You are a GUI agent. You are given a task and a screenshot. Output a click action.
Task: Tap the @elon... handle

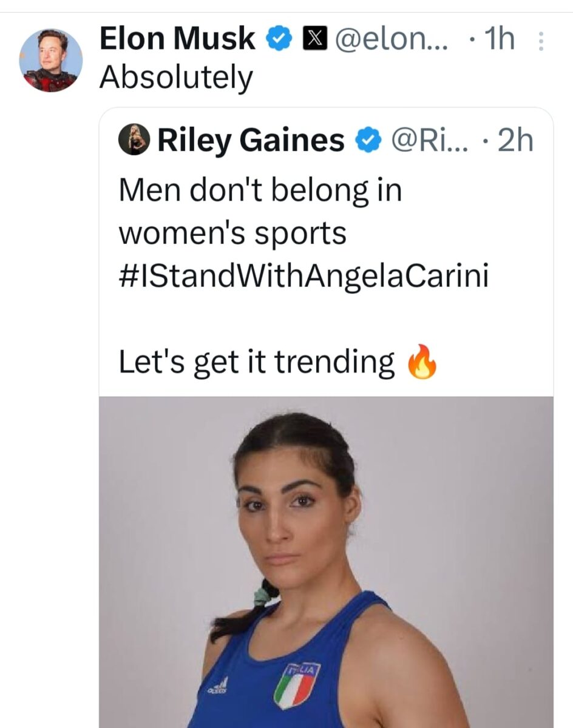391,40
